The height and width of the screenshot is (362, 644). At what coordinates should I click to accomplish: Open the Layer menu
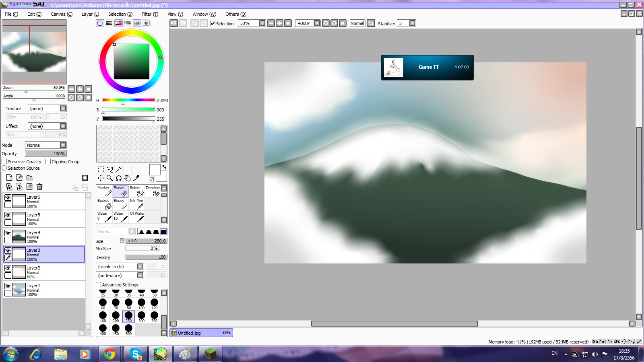pyautogui.click(x=90, y=14)
